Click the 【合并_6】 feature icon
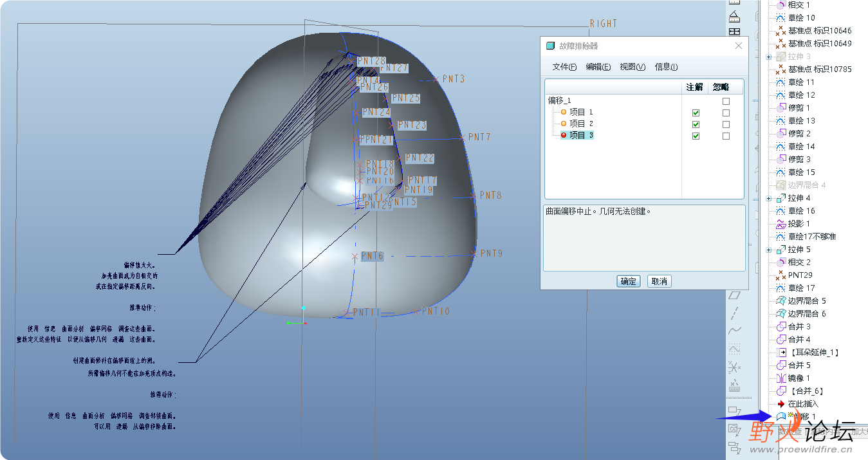The width and height of the screenshot is (868, 460). [782, 391]
